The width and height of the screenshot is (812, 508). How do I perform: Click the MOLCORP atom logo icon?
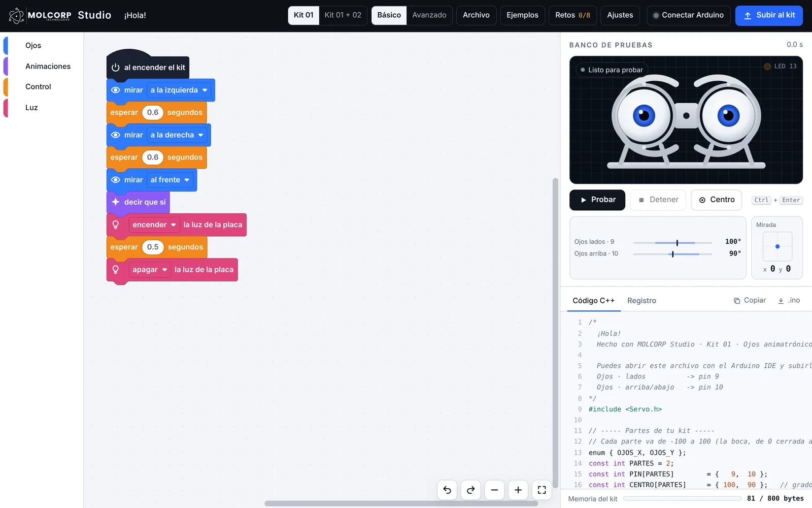tap(16, 15)
